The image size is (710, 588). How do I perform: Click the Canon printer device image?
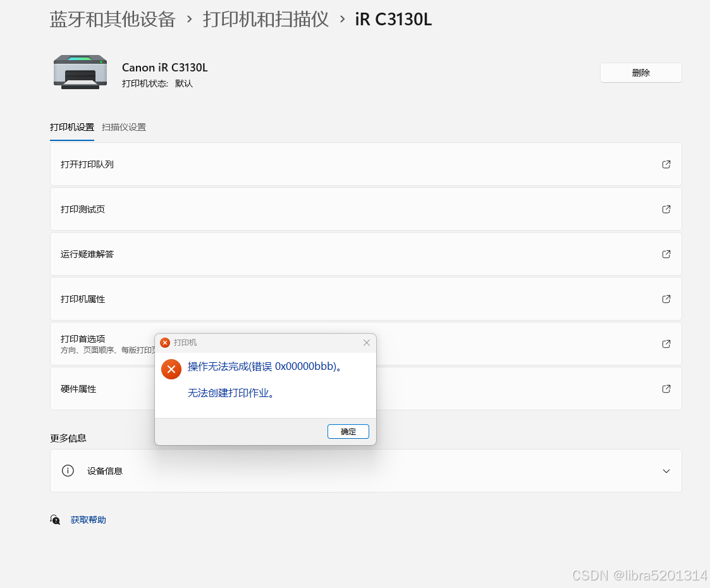[80, 72]
